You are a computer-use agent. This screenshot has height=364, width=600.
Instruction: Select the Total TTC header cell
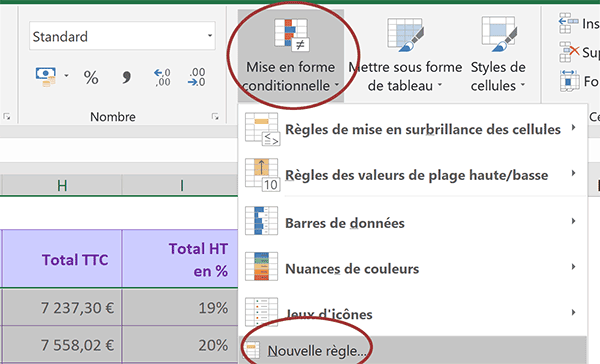62,259
